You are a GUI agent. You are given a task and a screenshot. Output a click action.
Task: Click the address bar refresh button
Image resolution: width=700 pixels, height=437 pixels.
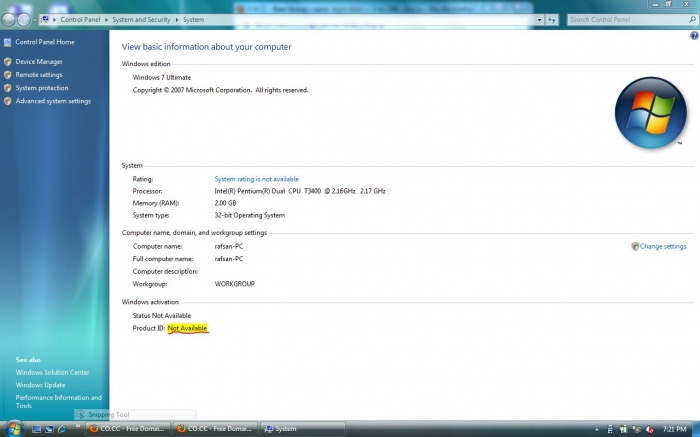[x=552, y=20]
